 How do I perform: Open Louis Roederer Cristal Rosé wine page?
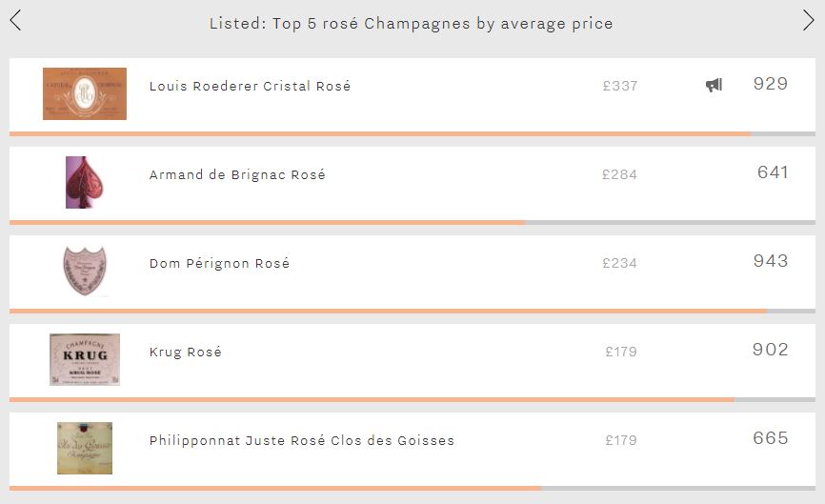[250, 86]
